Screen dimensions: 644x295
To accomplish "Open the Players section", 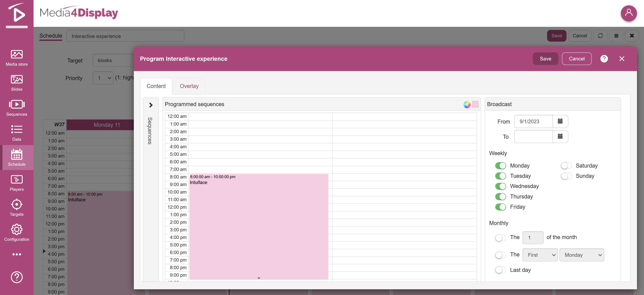I will [16, 183].
